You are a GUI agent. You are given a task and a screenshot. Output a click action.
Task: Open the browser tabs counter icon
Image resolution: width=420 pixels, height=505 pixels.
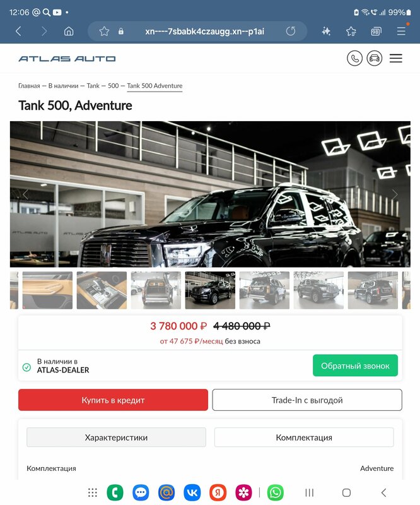(x=376, y=31)
